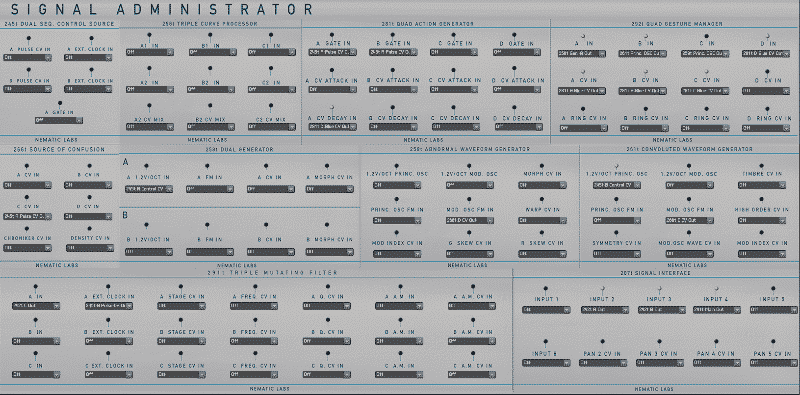Click the A Stage CV In jack
800x395 pixels.
point(182,287)
